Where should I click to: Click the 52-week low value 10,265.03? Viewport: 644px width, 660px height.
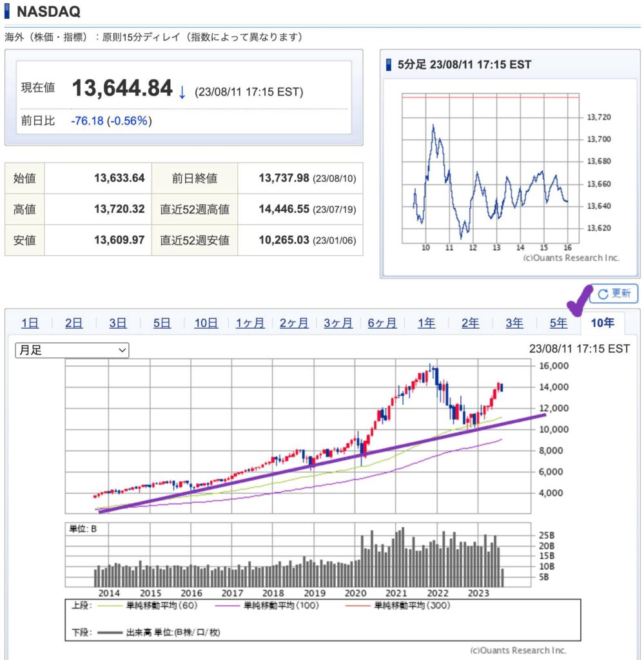pyautogui.click(x=284, y=240)
